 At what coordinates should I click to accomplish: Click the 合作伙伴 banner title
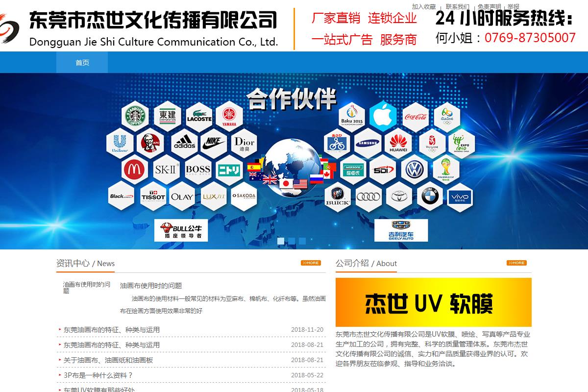coord(292,99)
